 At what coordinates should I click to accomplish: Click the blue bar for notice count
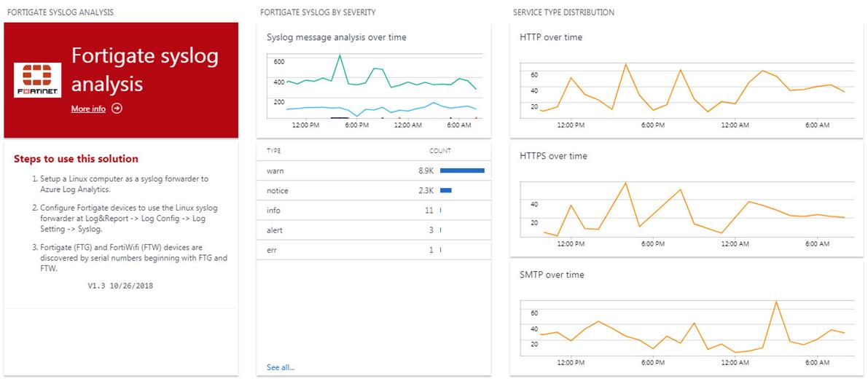pos(446,190)
